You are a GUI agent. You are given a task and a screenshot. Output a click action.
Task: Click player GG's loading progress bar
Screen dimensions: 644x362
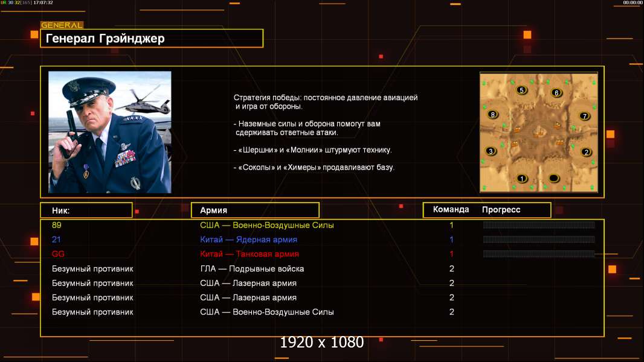point(539,254)
